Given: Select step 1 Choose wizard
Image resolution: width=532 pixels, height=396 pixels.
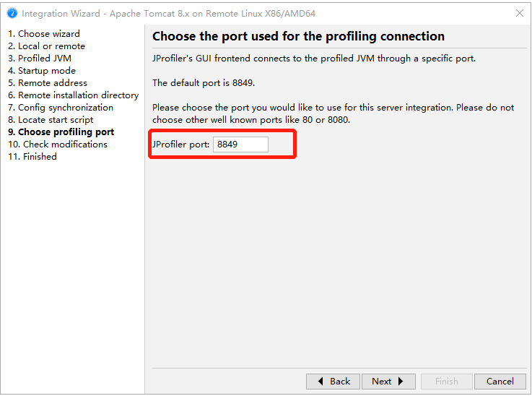Looking at the screenshot, I should pyautogui.click(x=44, y=34).
